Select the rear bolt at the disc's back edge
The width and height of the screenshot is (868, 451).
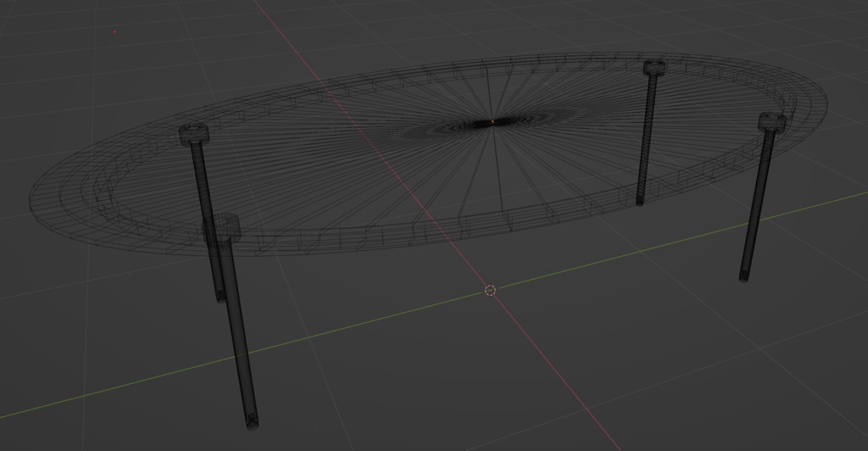pos(648,133)
